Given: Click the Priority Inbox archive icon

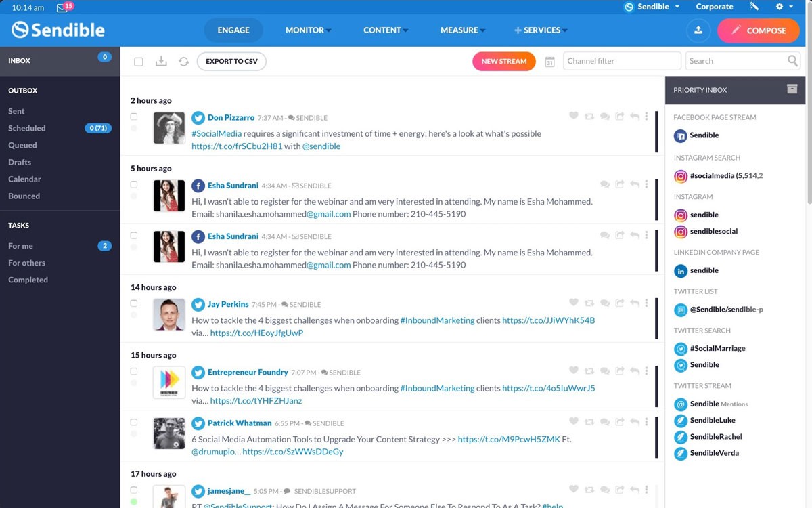Looking at the screenshot, I should (792, 89).
